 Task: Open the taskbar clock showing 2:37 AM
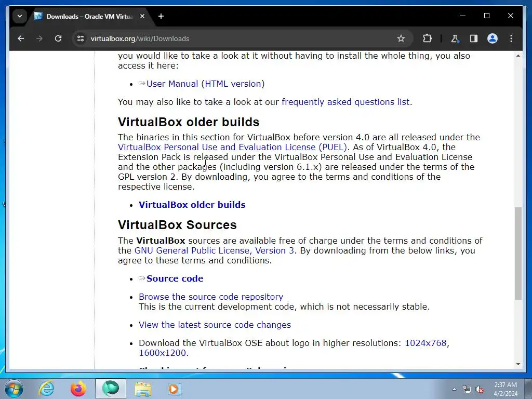pos(505,389)
